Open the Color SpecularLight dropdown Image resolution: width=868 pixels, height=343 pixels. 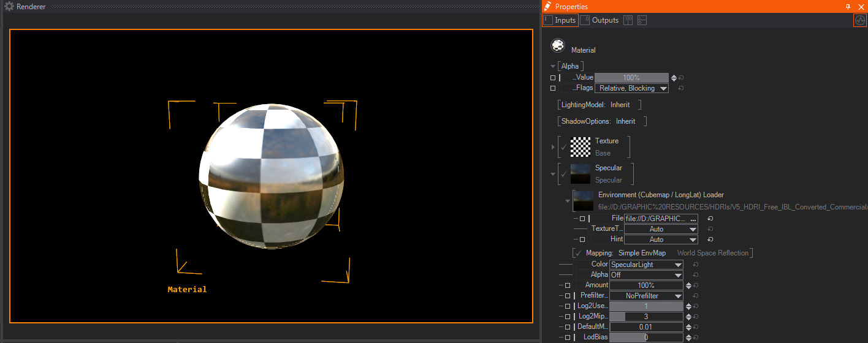pyautogui.click(x=646, y=265)
